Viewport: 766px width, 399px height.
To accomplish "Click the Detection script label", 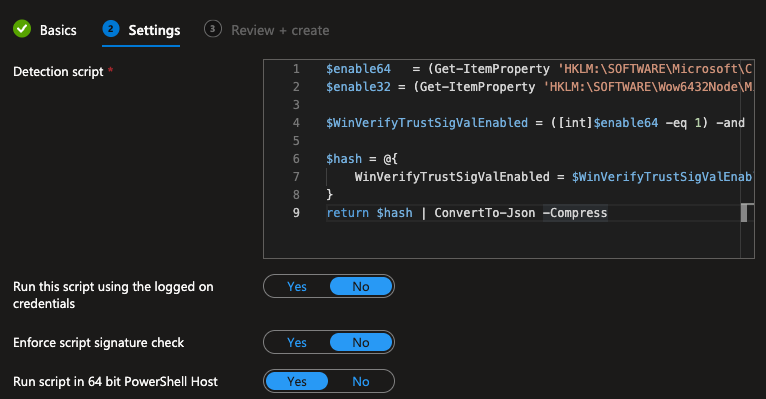I will (x=58, y=72).
